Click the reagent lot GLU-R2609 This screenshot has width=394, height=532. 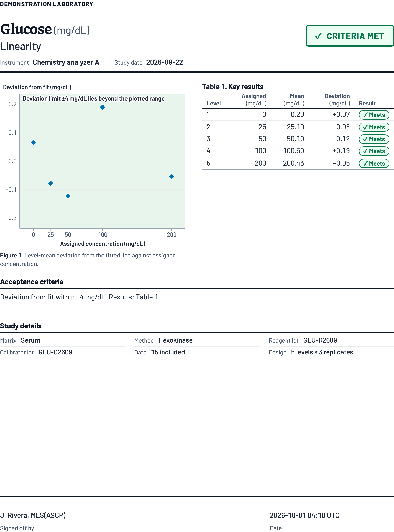(320, 340)
